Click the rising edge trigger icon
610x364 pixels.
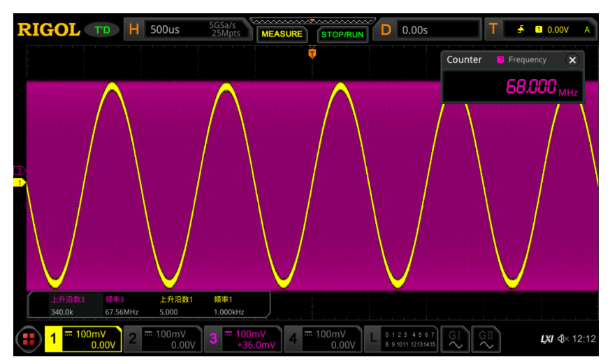point(521,29)
